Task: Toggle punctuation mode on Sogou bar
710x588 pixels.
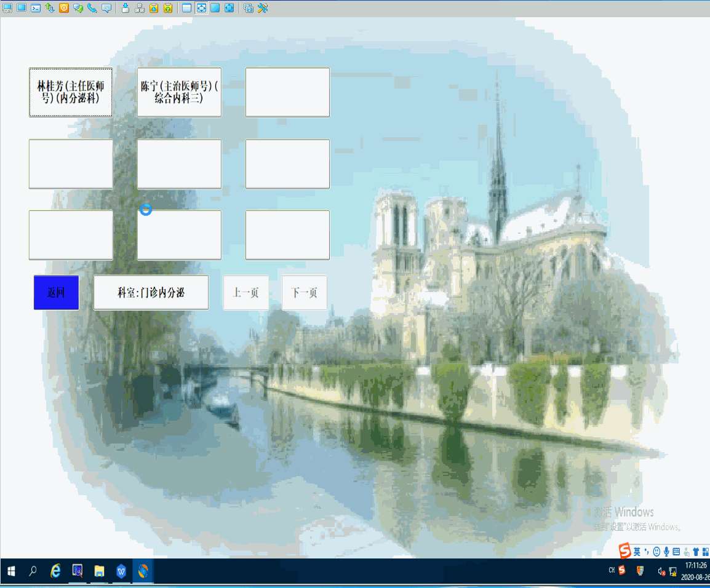Action: point(647,551)
